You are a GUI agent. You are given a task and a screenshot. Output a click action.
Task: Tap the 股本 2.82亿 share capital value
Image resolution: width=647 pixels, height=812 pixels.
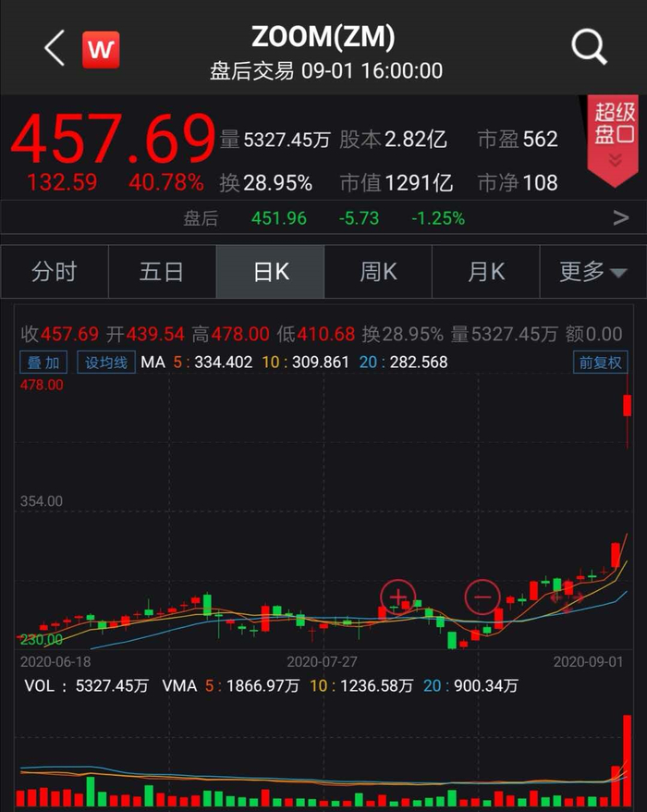tap(393, 140)
